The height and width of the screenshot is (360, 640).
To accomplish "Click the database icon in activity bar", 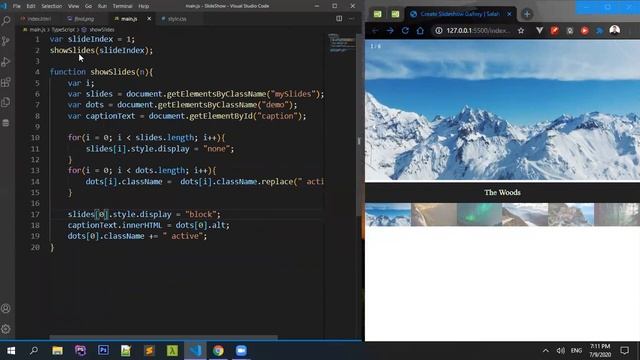I will (x=6, y=122).
